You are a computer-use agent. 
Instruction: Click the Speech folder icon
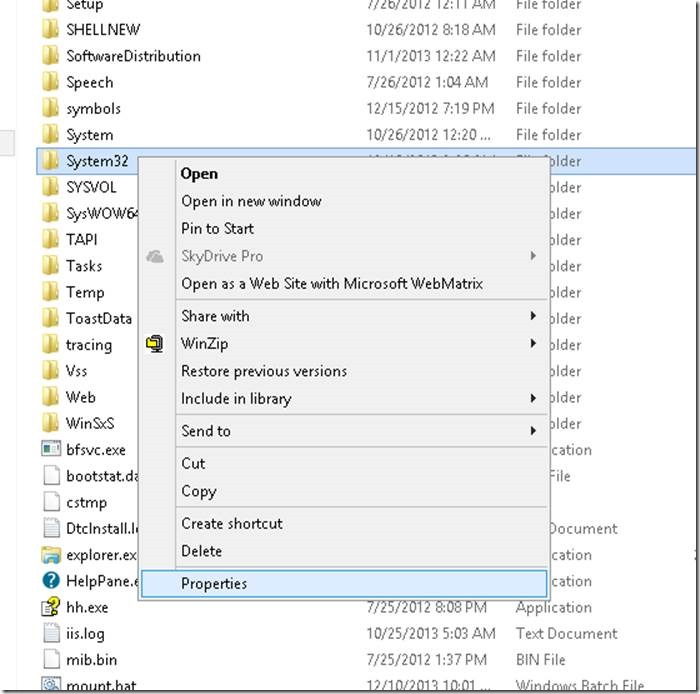click(x=50, y=83)
